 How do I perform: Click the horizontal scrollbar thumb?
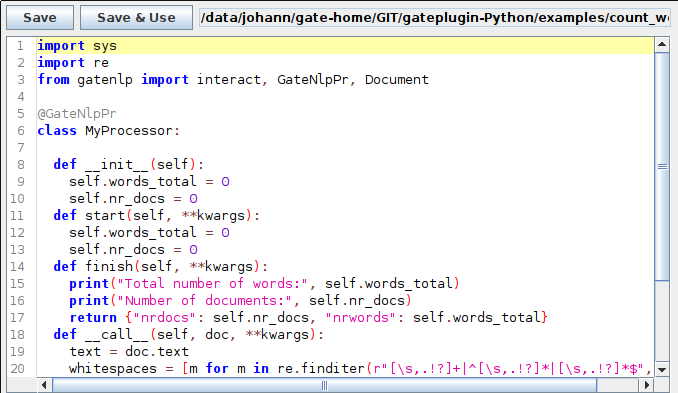coord(324,384)
